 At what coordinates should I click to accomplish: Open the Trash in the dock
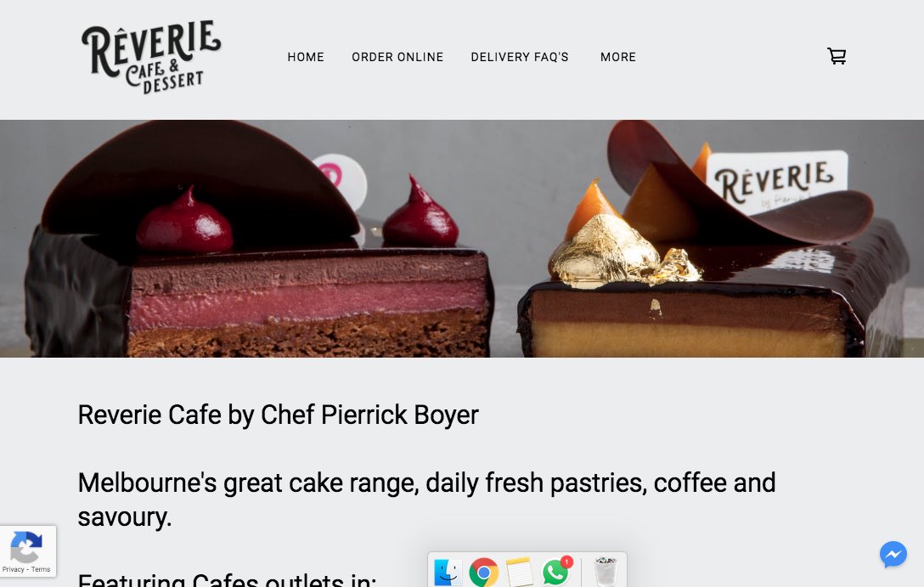[x=606, y=572]
